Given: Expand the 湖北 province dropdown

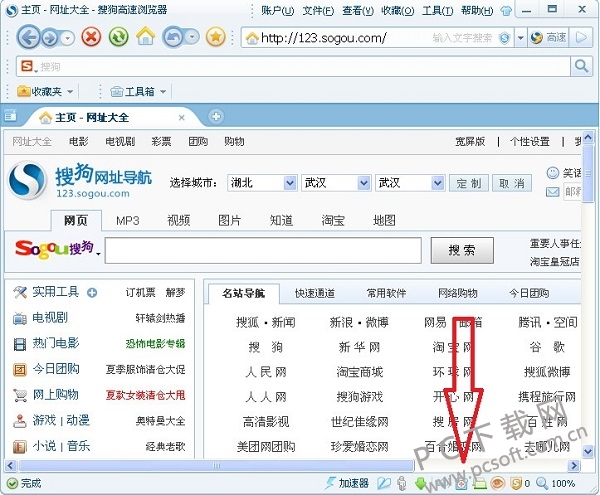Looking at the screenshot, I should (x=290, y=183).
